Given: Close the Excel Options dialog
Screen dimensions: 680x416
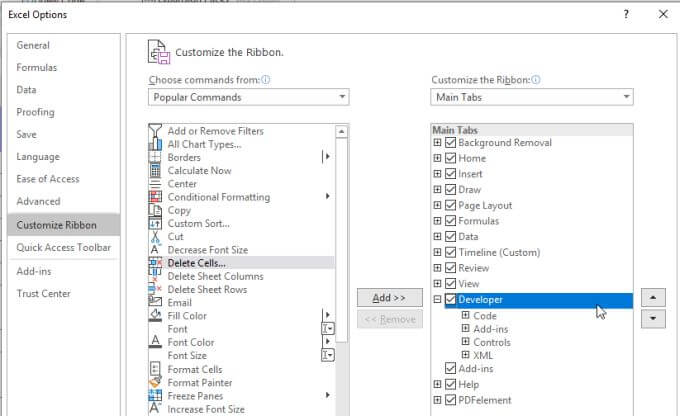Looking at the screenshot, I should pyautogui.click(x=663, y=14).
